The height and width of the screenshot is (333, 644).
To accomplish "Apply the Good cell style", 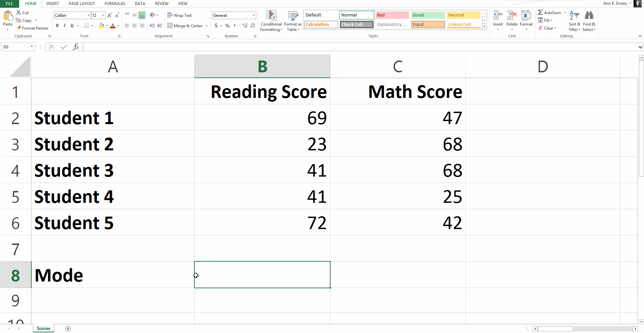I will click(x=428, y=15).
